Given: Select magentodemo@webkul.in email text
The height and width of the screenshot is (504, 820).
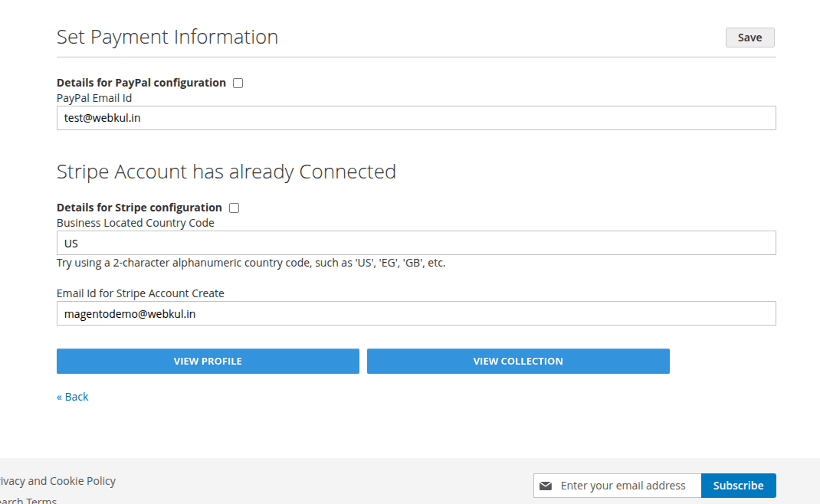Looking at the screenshot, I should (129, 313).
